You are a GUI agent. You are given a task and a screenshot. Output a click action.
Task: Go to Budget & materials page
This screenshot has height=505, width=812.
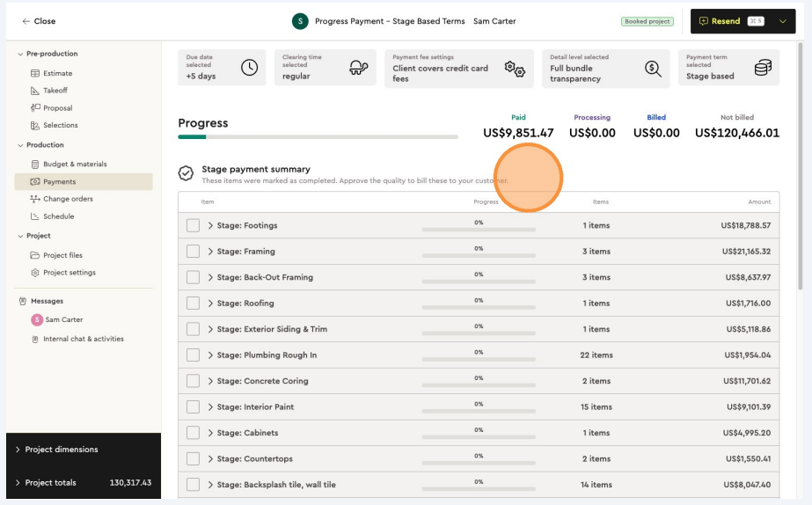(x=75, y=164)
